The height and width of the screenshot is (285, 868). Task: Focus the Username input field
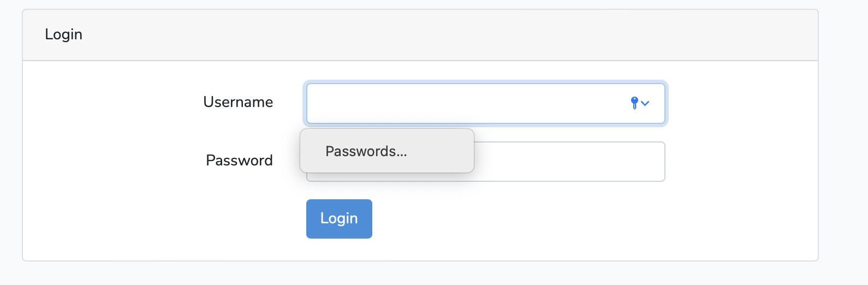[x=464, y=103]
